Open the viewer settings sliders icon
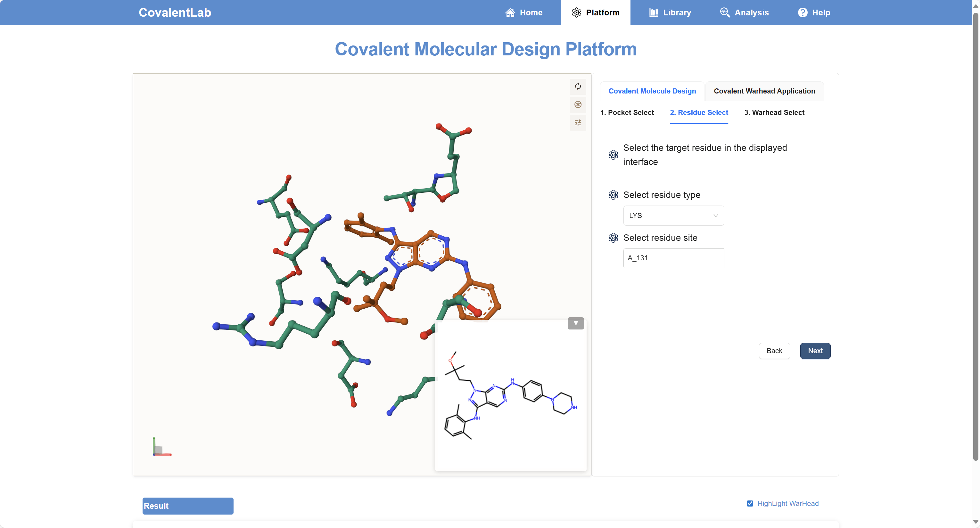 (x=578, y=123)
